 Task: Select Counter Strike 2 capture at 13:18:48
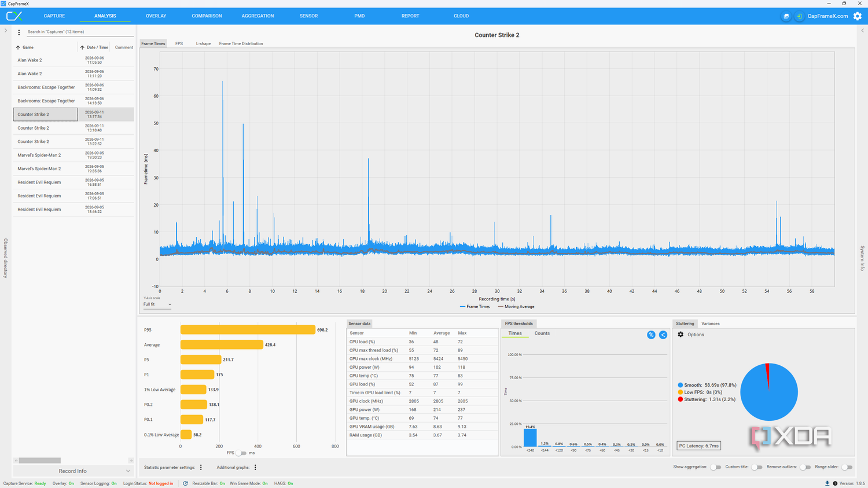[x=73, y=128]
